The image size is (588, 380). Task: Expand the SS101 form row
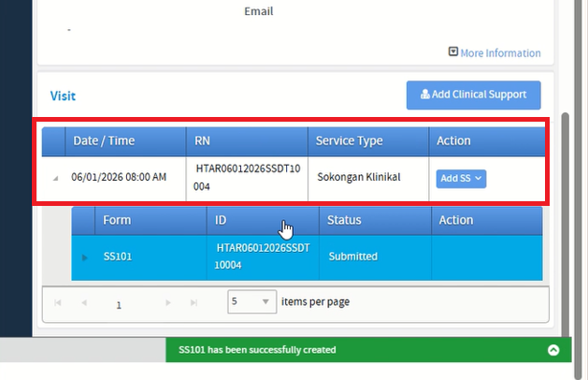pyautogui.click(x=83, y=257)
